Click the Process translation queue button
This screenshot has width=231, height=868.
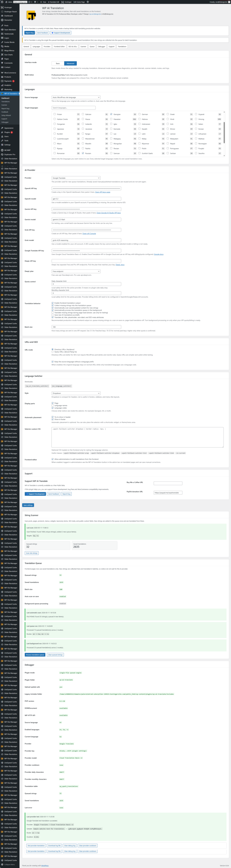coord(35,655)
